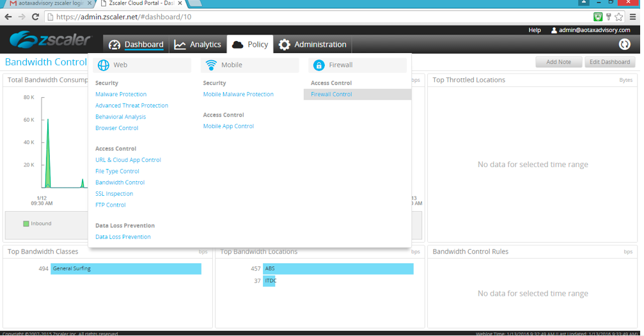Image resolution: width=644 pixels, height=336 pixels.
Task: Click the circular refresh icon at top right
Action: pos(624,44)
